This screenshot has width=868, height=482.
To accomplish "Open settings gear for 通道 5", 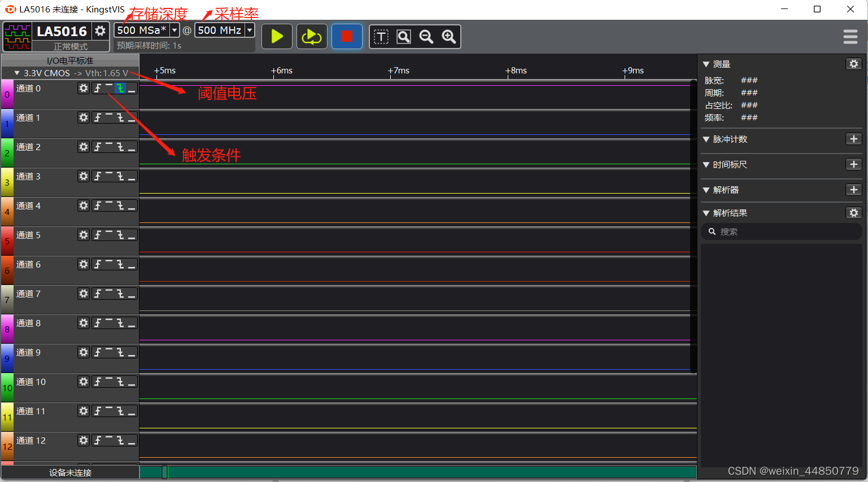I will [x=84, y=235].
